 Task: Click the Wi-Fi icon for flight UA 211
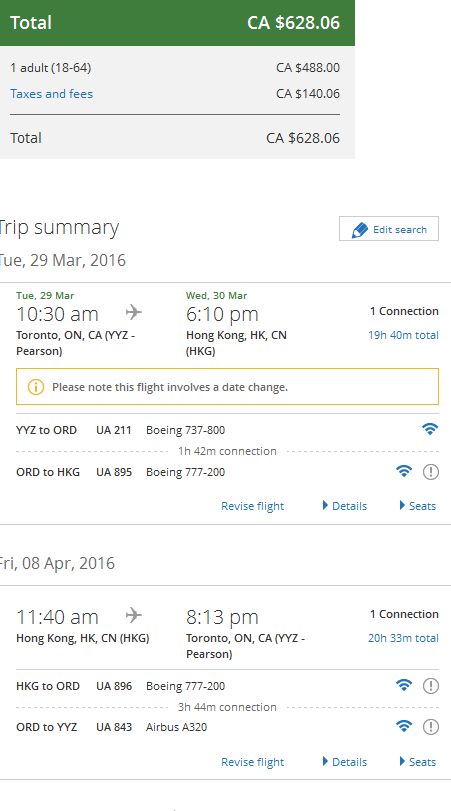point(430,429)
